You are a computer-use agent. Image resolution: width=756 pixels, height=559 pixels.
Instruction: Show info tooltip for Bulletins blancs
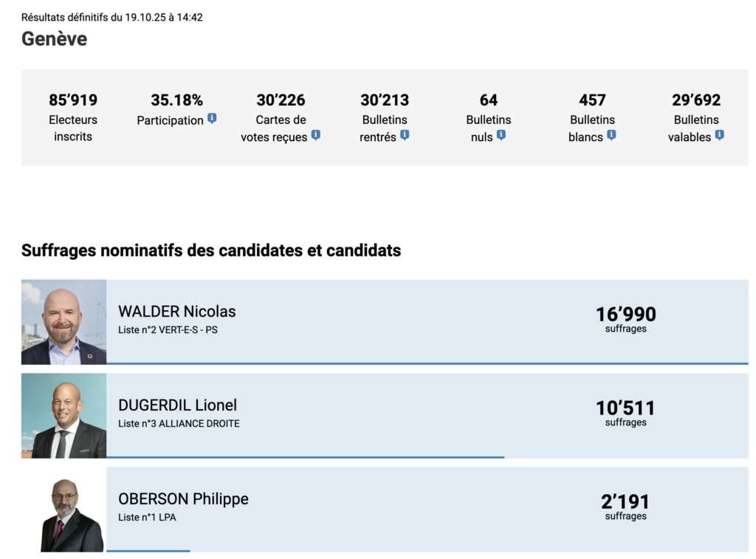(611, 135)
